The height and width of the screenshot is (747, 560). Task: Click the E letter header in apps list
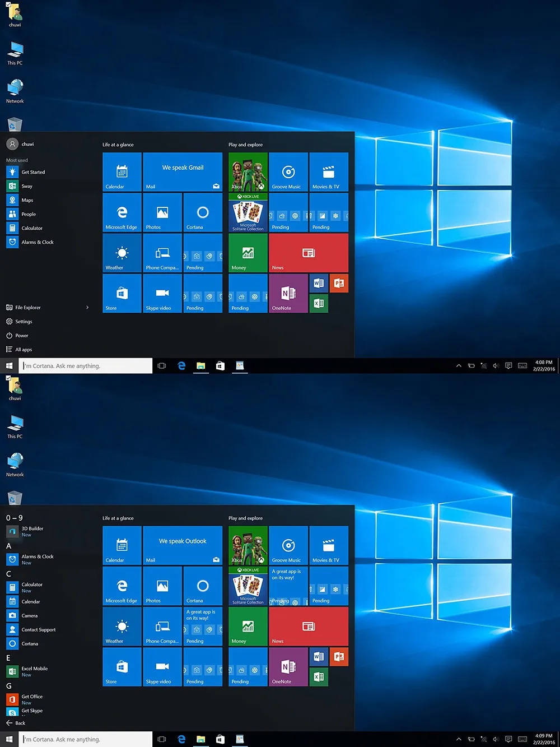(x=8, y=658)
